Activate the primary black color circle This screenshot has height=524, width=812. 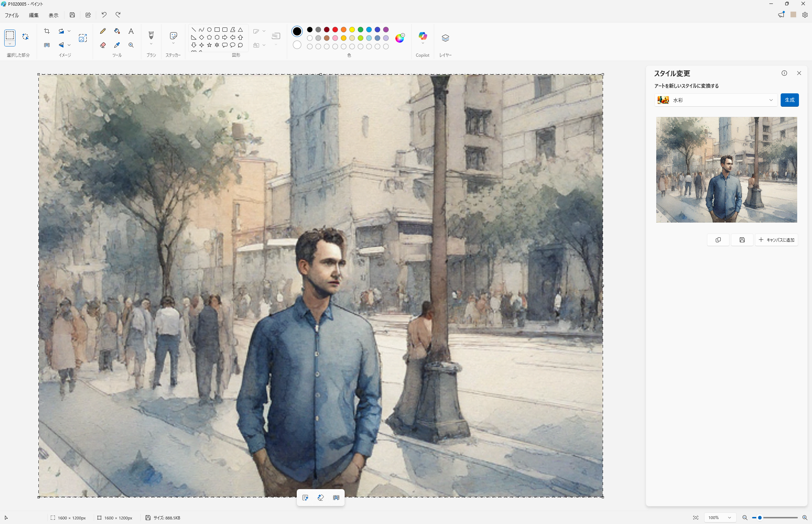(x=297, y=31)
